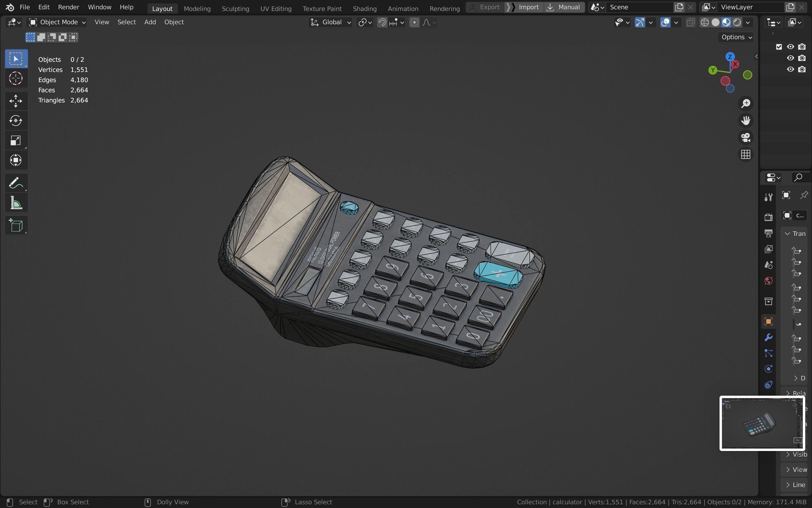Click the hand pan view button
Viewport: 812px width, 508px height.
click(x=745, y=121)
